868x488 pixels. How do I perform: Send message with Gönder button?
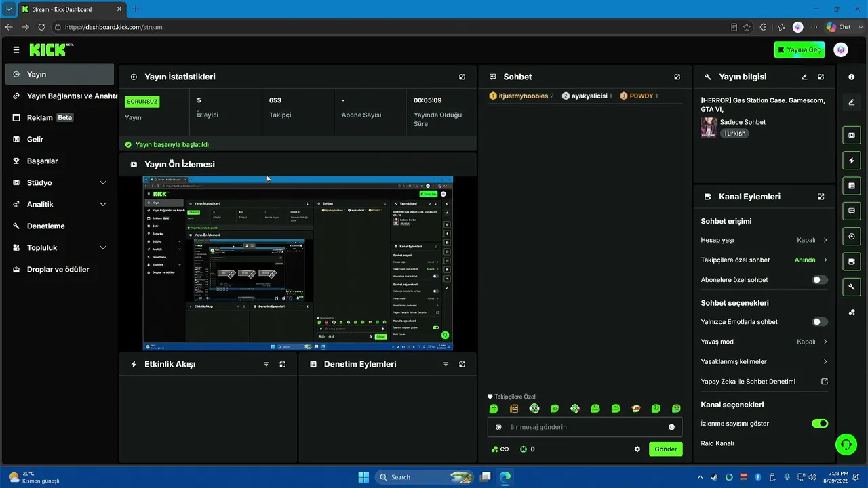click(665, 449)
